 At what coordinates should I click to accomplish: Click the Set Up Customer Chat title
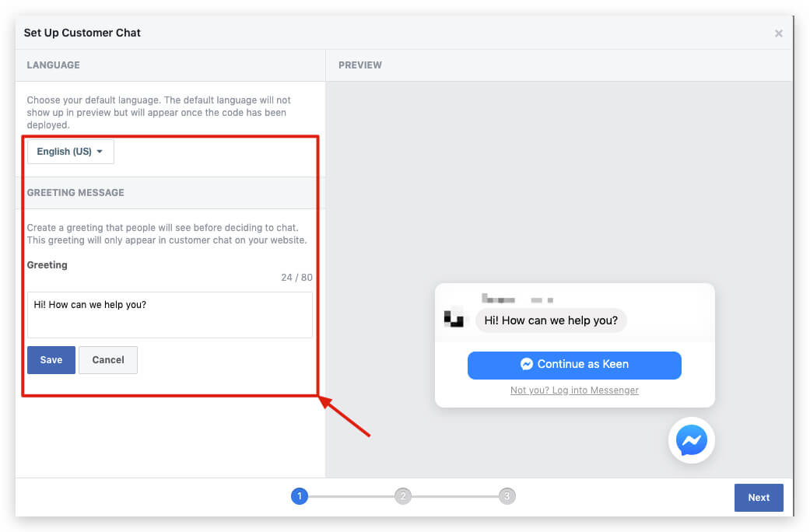coord(82,33)
